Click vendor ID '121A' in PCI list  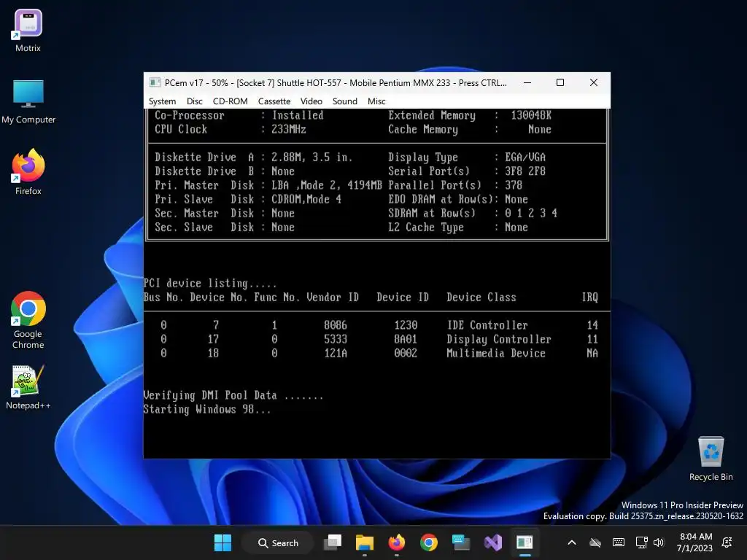click(336, 353)
